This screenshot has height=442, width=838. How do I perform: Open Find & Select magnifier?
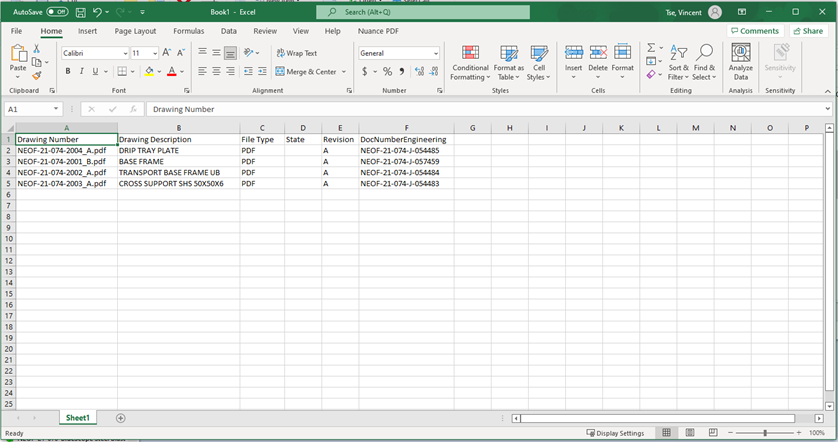pos(704,63)
